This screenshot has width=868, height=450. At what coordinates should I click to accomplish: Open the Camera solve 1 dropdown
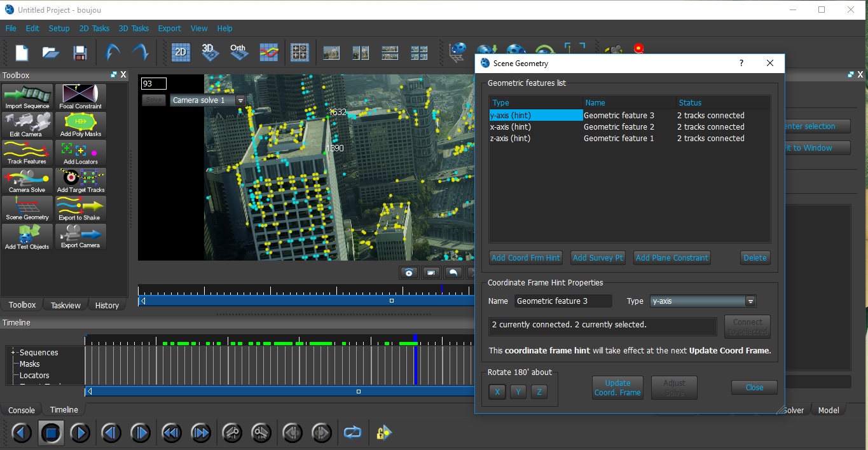click(x=240, y=100)
